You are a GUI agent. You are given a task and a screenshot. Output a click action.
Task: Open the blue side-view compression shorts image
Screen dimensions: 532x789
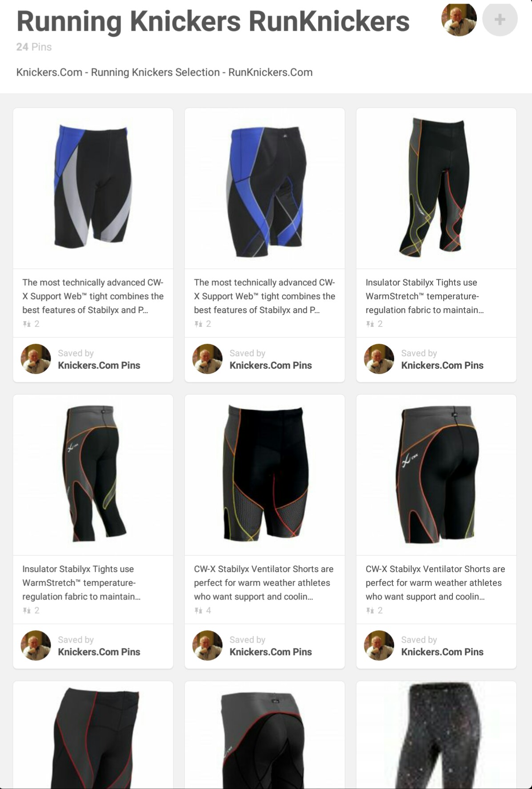tap(265, 188)
